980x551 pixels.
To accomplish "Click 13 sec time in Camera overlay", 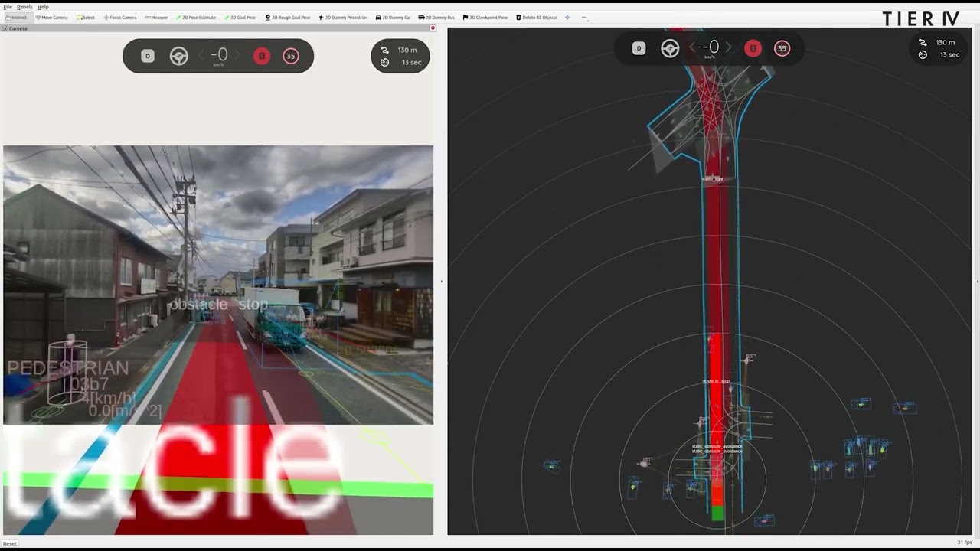I will pos(412,62).
